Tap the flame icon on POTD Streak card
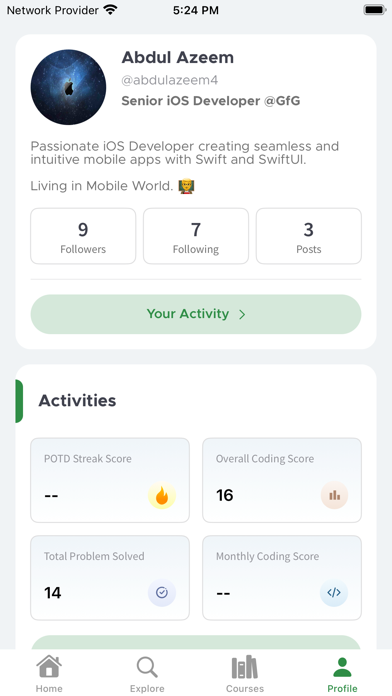Viewport: 392px width, 696px height. pos(162,496)
